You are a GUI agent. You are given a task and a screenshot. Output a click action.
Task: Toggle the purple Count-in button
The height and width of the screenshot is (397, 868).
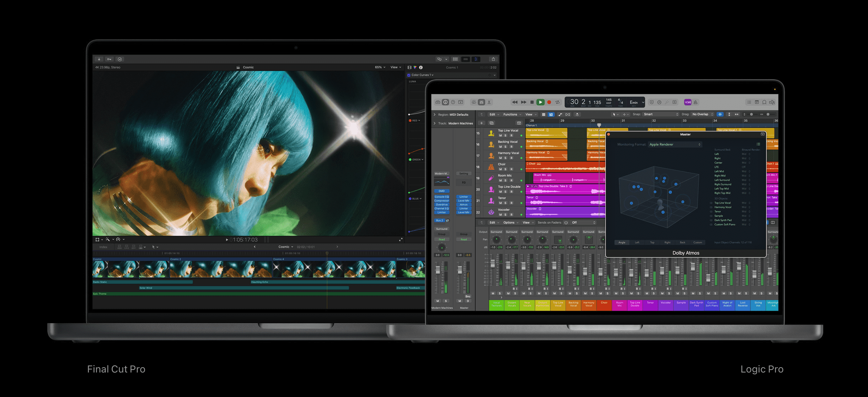(x=688, y=102)
